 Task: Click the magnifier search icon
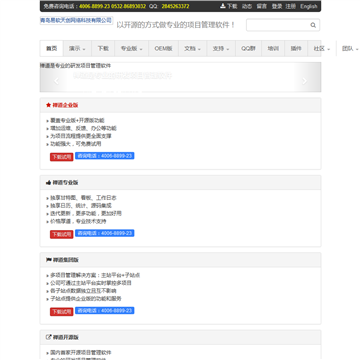coord(313,25)
